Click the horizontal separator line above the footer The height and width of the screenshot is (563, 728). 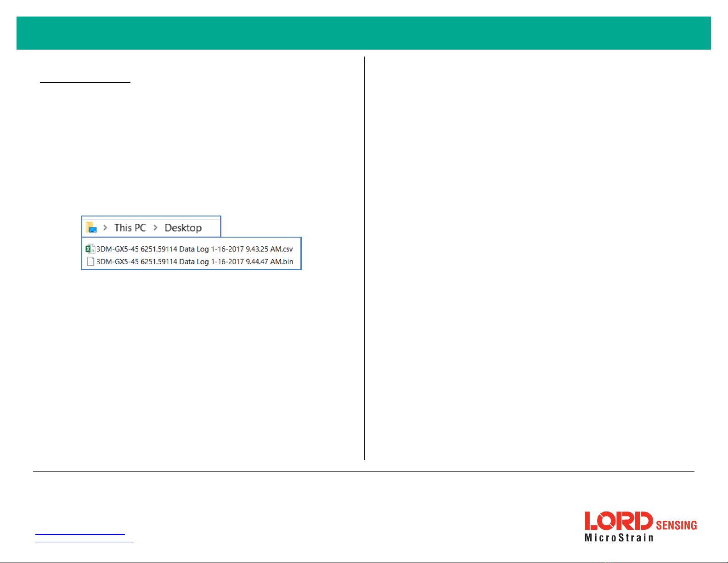(x=363, y=471)
